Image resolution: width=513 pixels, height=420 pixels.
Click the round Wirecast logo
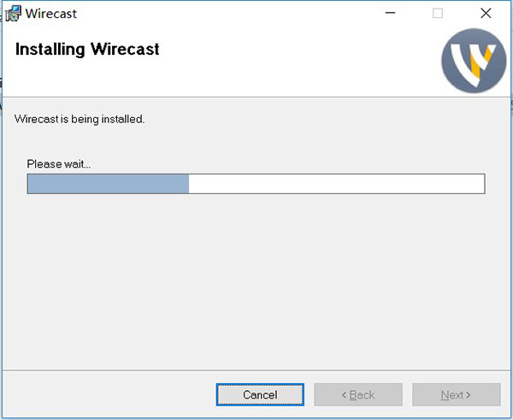tap(474, 61)
